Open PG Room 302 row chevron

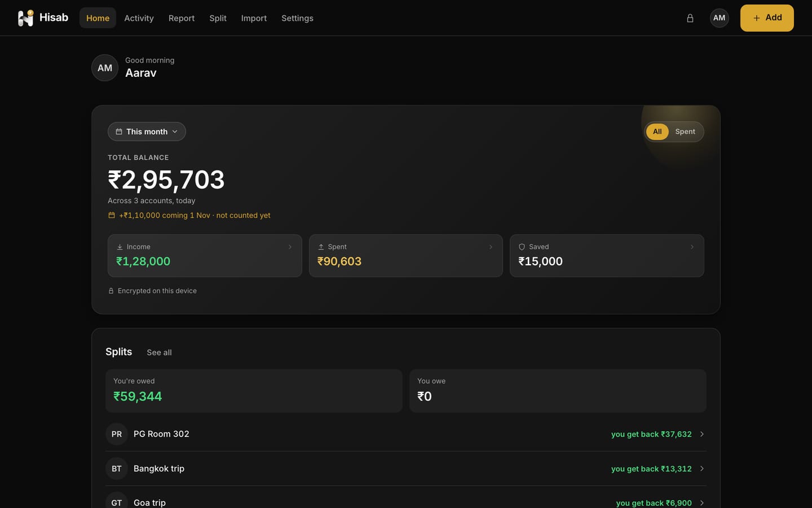click(x=702, y=434)
